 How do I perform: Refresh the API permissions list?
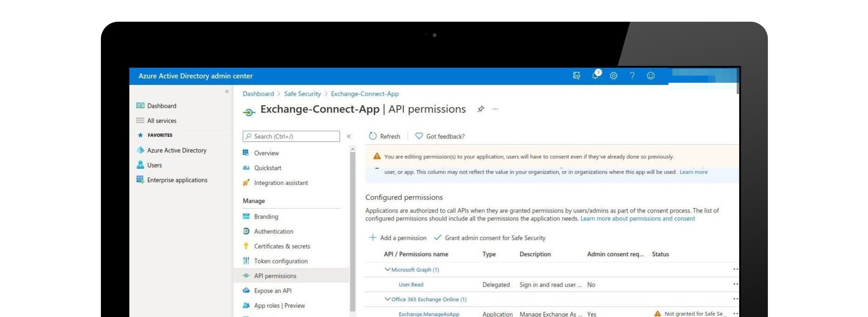384,136
